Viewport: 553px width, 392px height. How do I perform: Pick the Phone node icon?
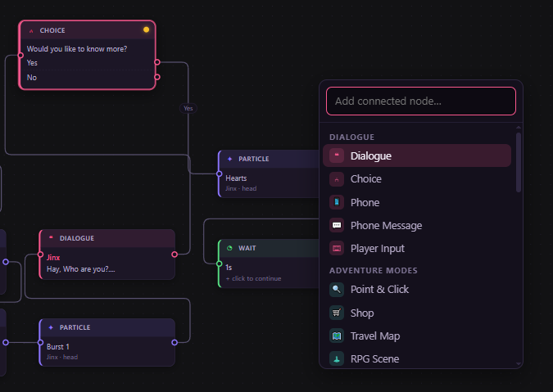(x=337, y=202)
